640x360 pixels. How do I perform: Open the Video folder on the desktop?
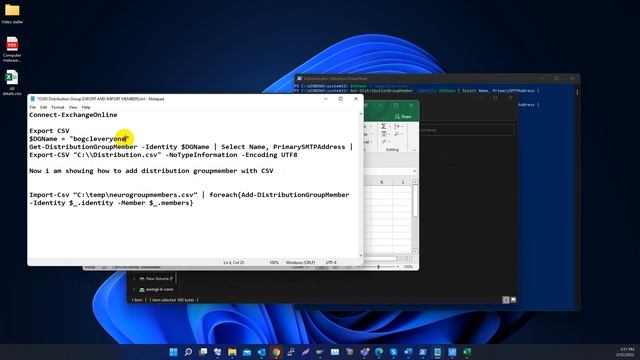12,13
